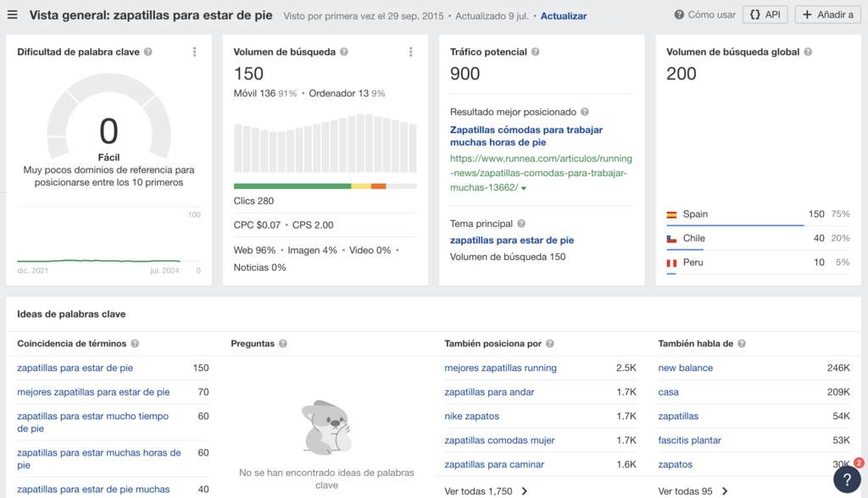Image resolution: width=868 pixels, height=498 pixels.
Task: Open the mejores zapatillas running keyword
Action: (500, 368)
